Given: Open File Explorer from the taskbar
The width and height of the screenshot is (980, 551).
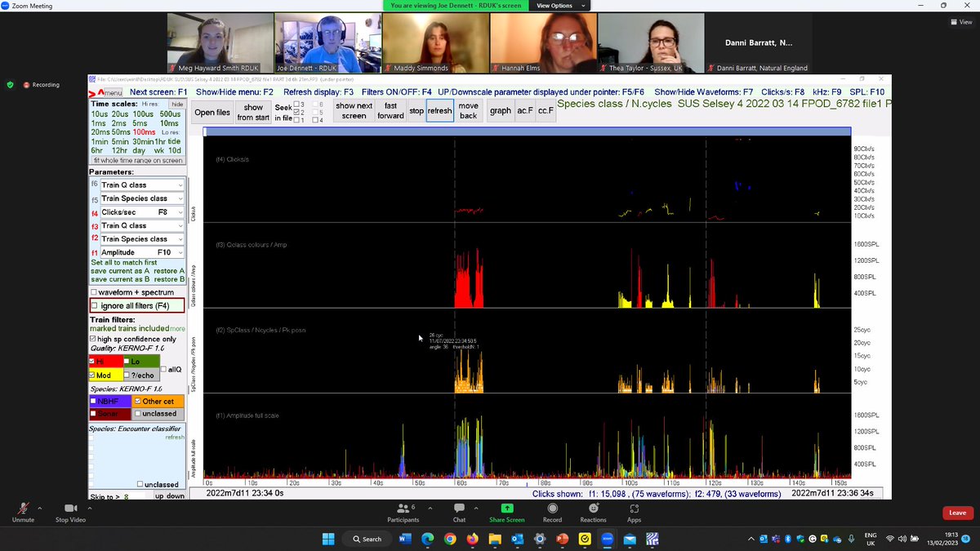Looking at the screenshot, I should coord(495,539).
